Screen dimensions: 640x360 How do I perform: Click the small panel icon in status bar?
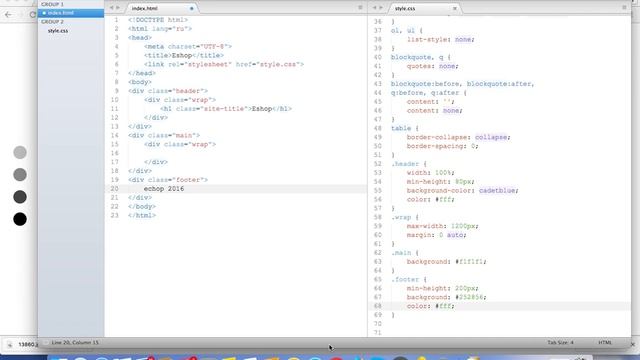(45, 342)
